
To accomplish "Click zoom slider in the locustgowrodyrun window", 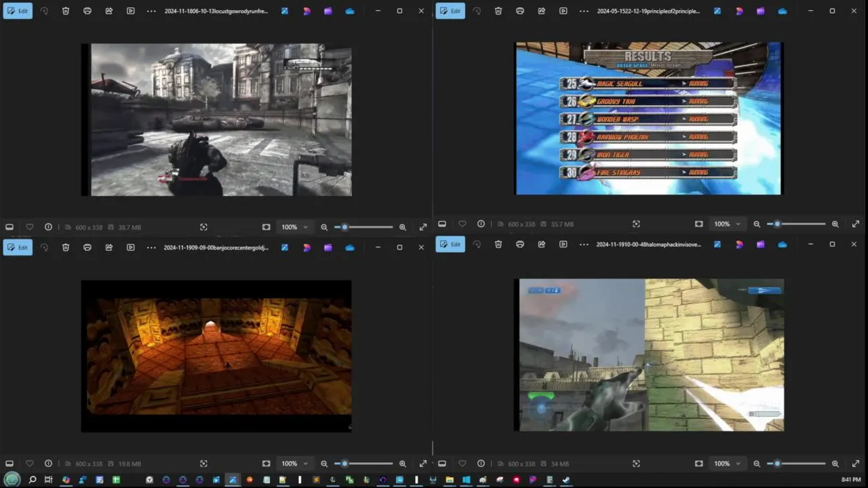I will (363, 227).
